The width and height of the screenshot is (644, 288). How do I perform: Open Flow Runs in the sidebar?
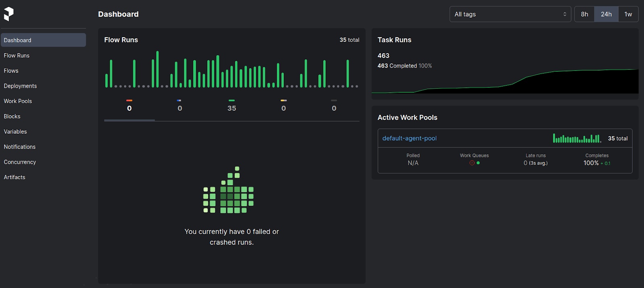(x=17, y=56)
